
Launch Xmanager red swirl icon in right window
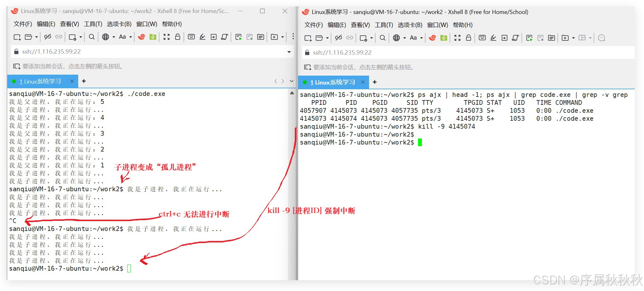point(432,38)
